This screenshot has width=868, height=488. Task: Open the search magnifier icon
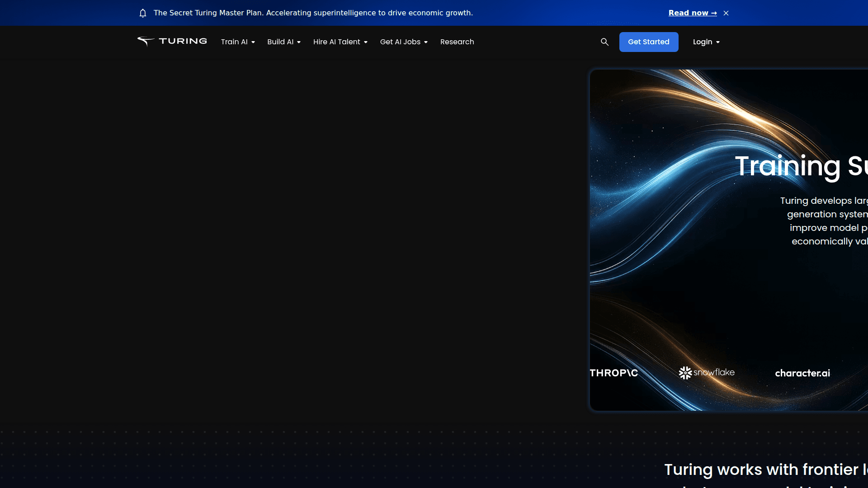[x=604, y=42]
